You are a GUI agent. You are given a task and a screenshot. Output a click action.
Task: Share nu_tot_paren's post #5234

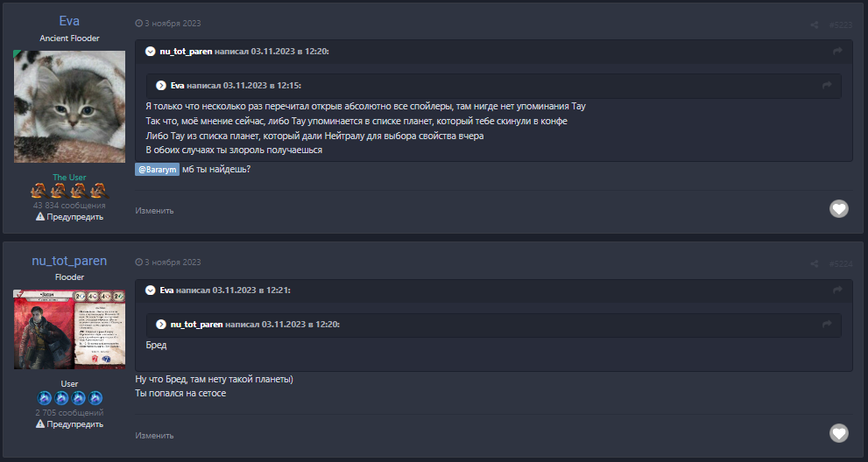coord(815,263)
